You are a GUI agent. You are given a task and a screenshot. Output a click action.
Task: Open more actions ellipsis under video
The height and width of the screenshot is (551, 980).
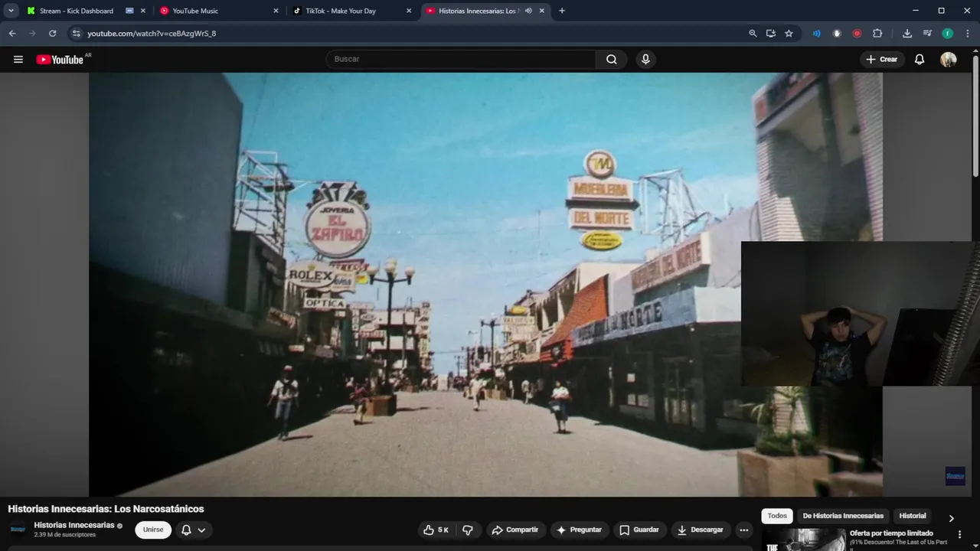743,530
